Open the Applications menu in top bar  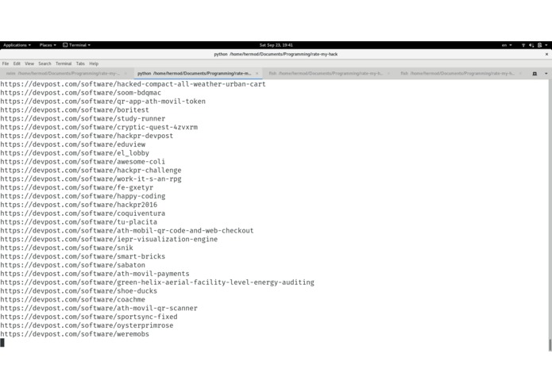[17, 45]
